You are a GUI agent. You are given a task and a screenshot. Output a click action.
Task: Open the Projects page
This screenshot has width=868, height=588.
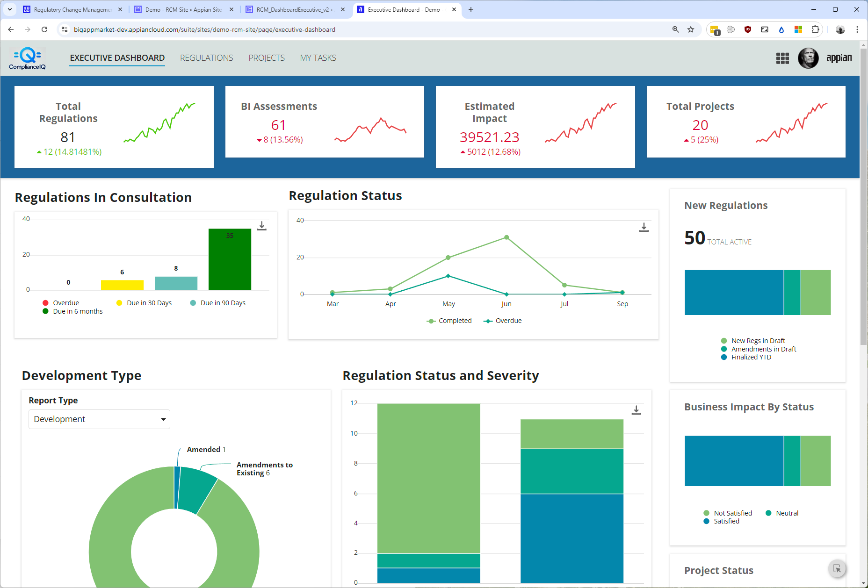(x=267, y=58)
